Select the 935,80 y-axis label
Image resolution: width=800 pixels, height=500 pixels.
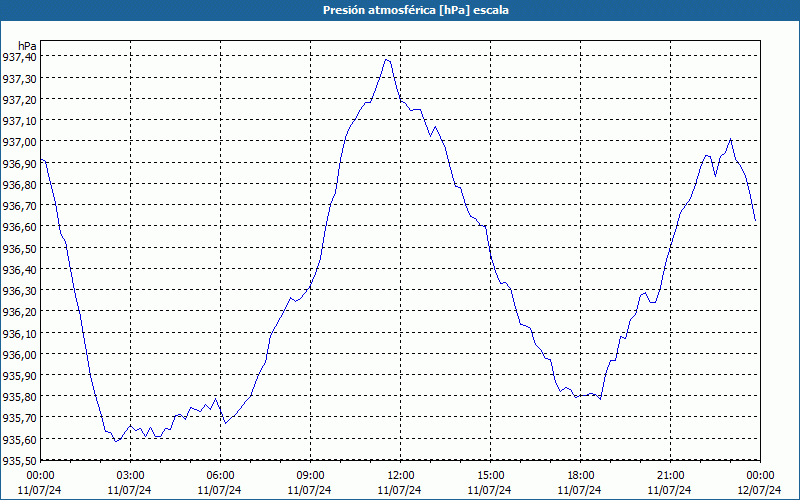[x=19, y=396]
